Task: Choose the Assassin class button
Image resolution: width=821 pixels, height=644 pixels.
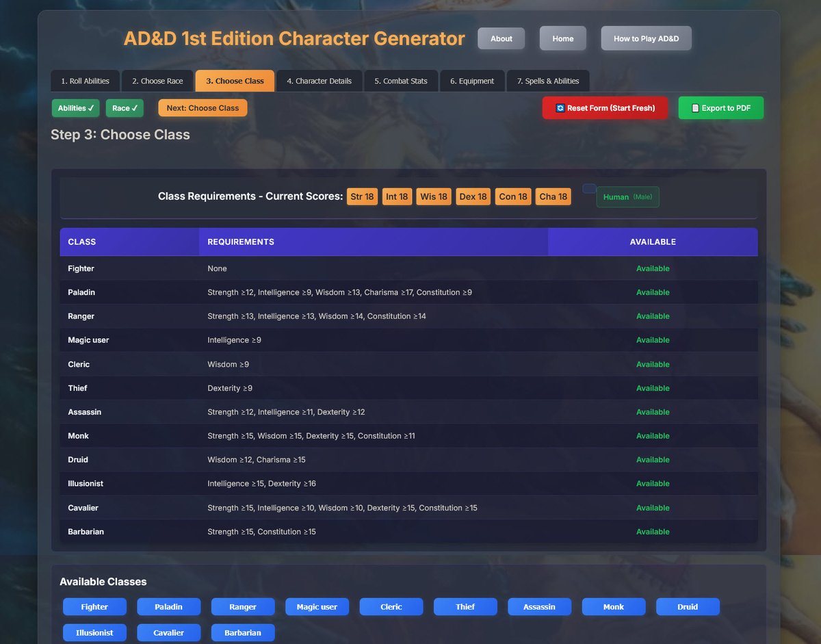Action: (540, 607)
